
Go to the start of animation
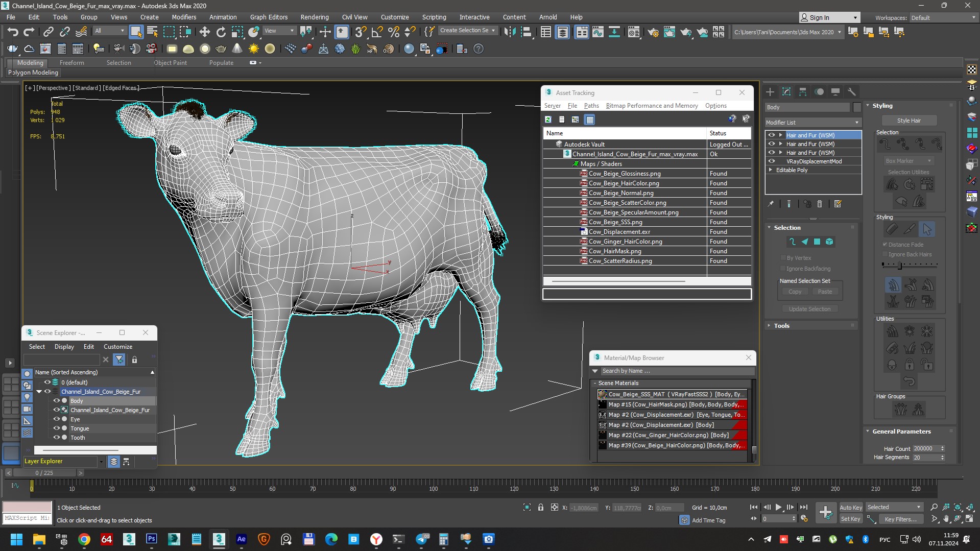753,507
